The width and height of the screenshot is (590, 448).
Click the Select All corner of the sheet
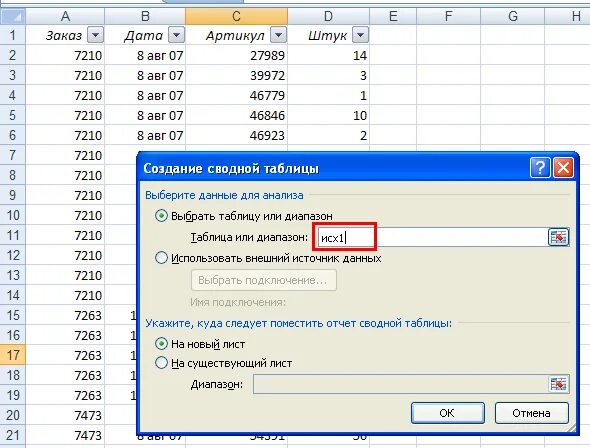point(13,16)
